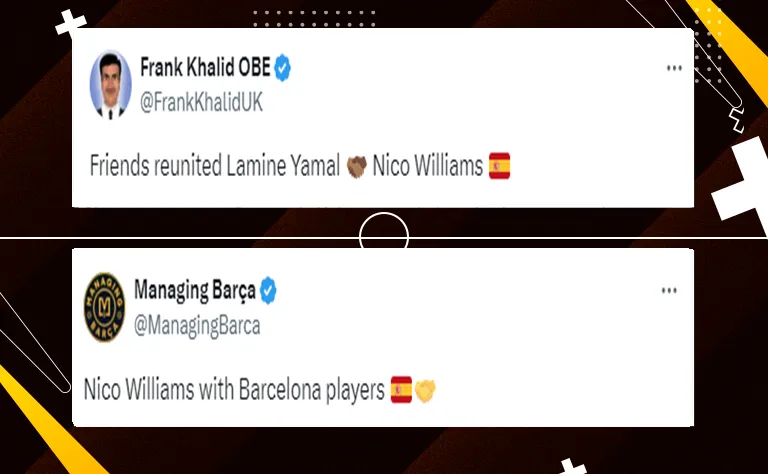
Task: Open the @ManagingBarca handle link
Action: (x=197, y=326)
